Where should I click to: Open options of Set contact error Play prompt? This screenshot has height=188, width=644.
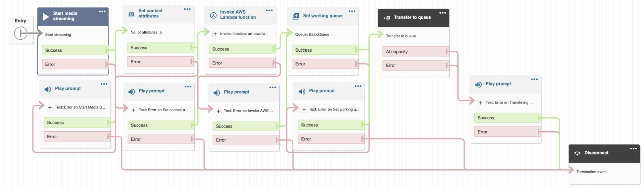[188, 87]
